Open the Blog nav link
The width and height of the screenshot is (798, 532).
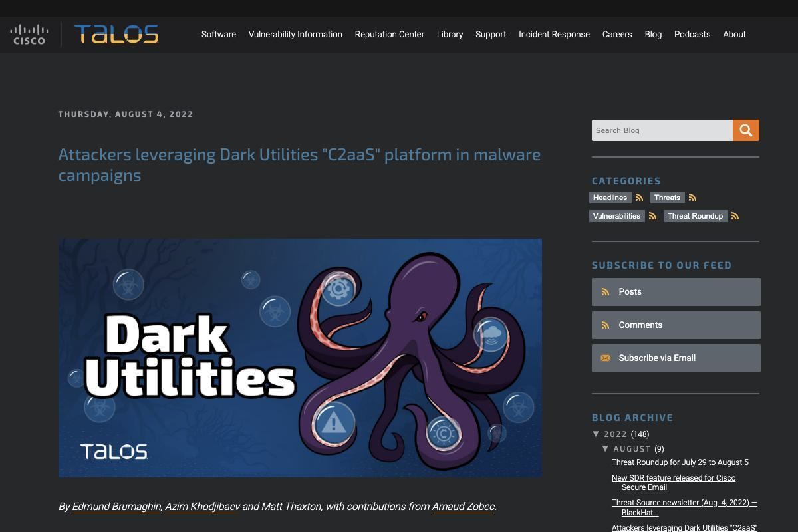pyautogui.click(x=653, y=35)
